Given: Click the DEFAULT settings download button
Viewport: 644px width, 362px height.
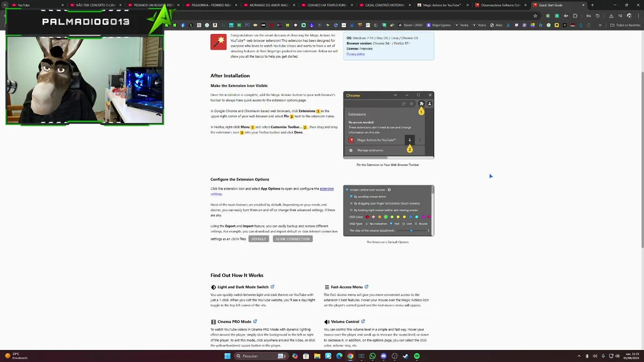Looking at the screenshot, I should (x=259, y=239).
